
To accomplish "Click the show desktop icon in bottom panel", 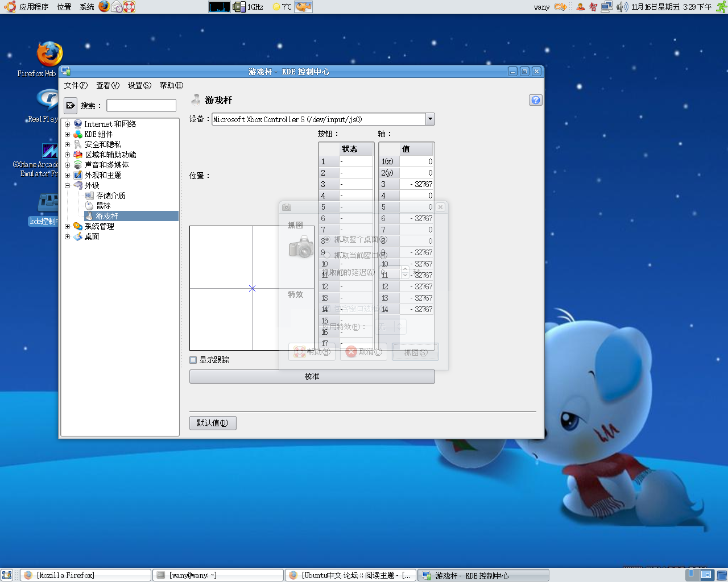I will pyautogui.click(x=7, y=575).
